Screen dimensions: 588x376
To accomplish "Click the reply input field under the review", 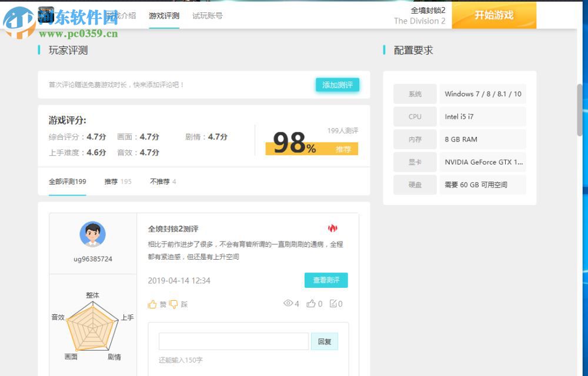I will coord(233,341).
